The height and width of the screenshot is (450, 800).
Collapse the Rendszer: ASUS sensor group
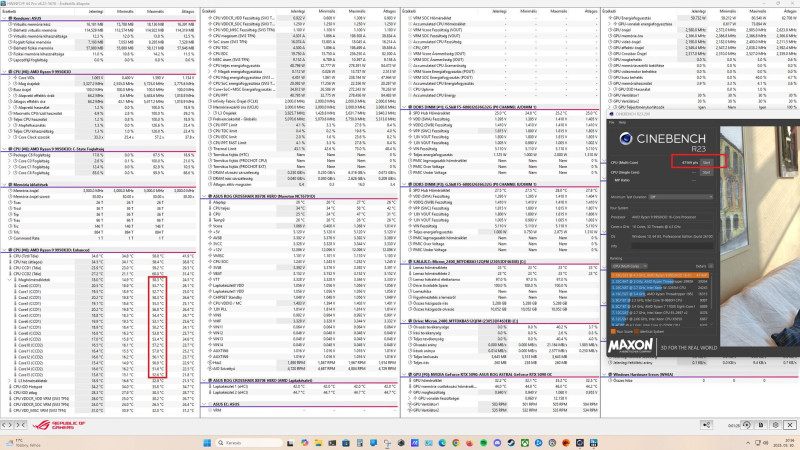[x=4, y=18]
